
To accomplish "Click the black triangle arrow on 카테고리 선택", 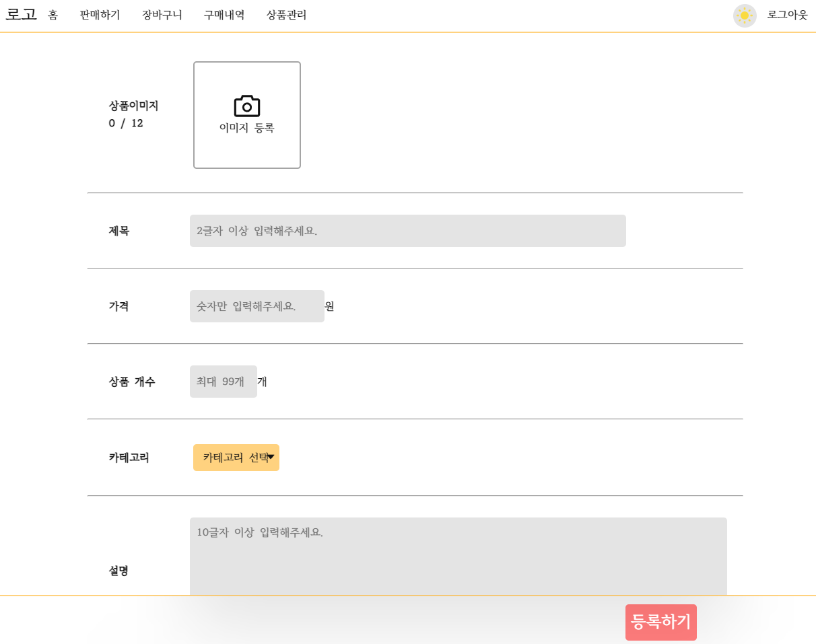I will [271, 457].
